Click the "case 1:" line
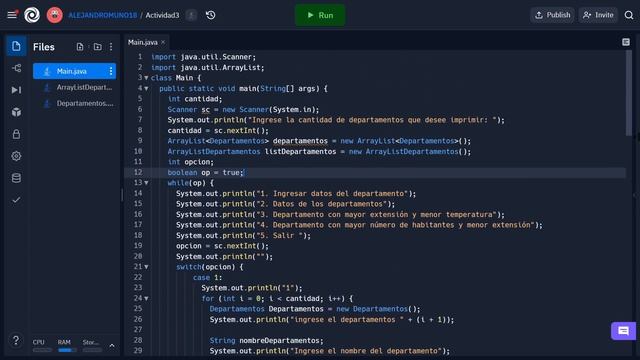The height and width of the screenshot is (360, 640). pyautogui.click(x=207, y=278)
